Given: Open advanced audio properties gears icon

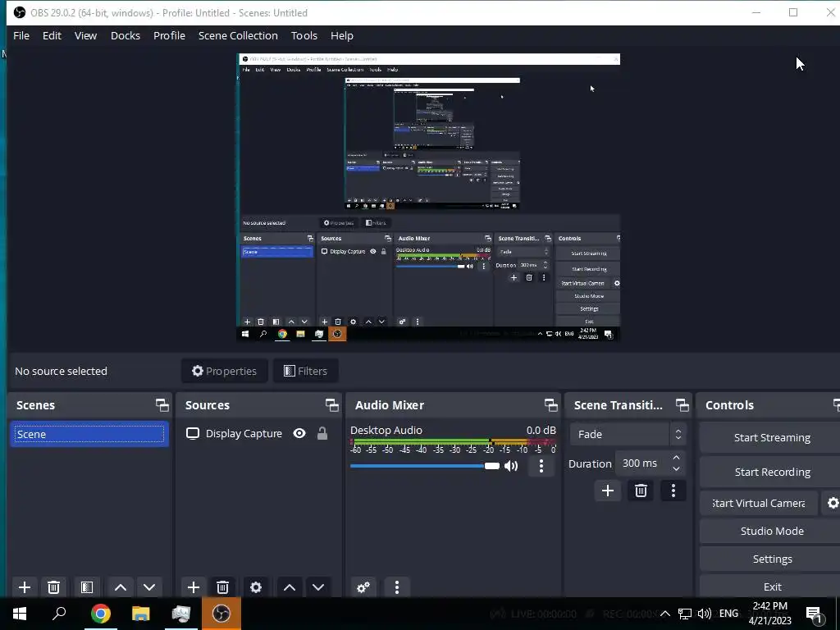Looking at the screenshot, I should point(363,587).
